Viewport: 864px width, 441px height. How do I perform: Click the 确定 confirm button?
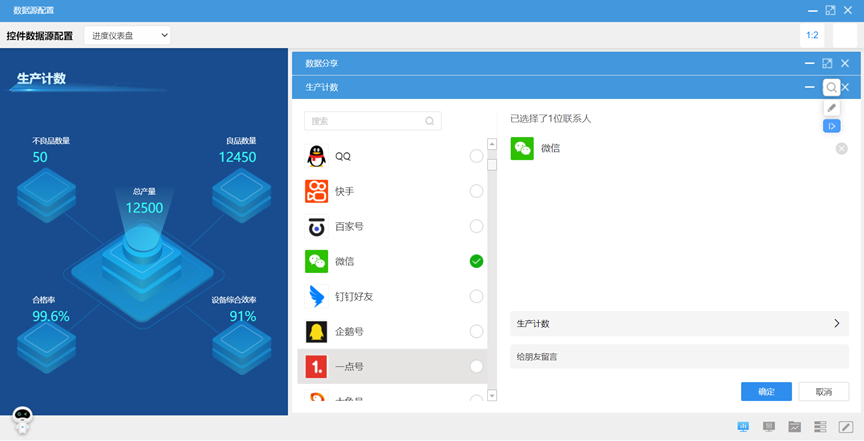(x=766, y=392)
